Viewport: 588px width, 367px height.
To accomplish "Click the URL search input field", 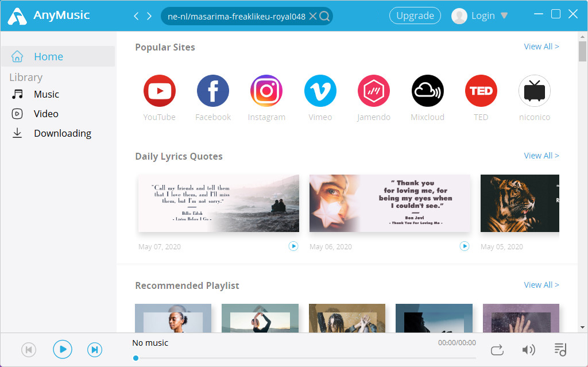I will pos(236,16).
